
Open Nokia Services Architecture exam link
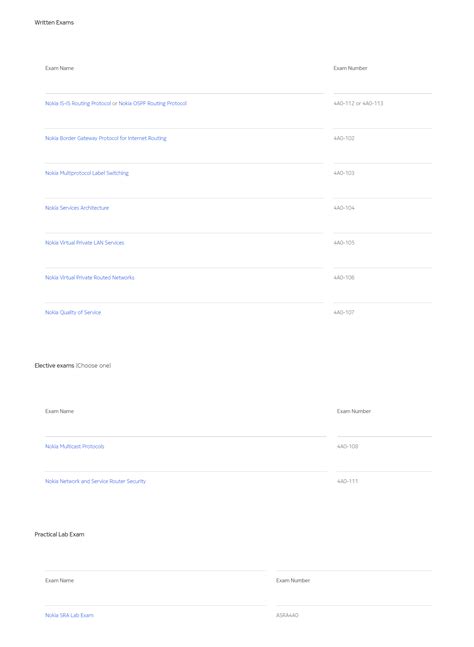[77, 208]
